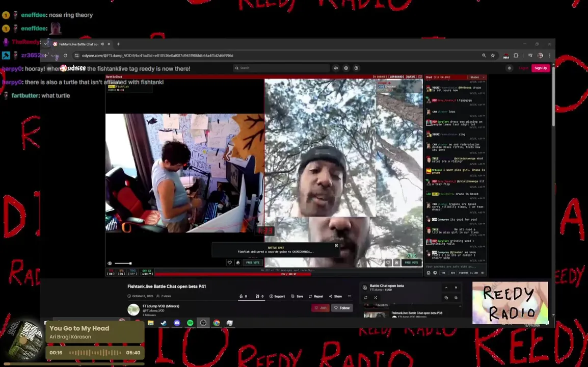Click the Log In link
The width and height of the screenshot is (588, 367).
point(523,68)
